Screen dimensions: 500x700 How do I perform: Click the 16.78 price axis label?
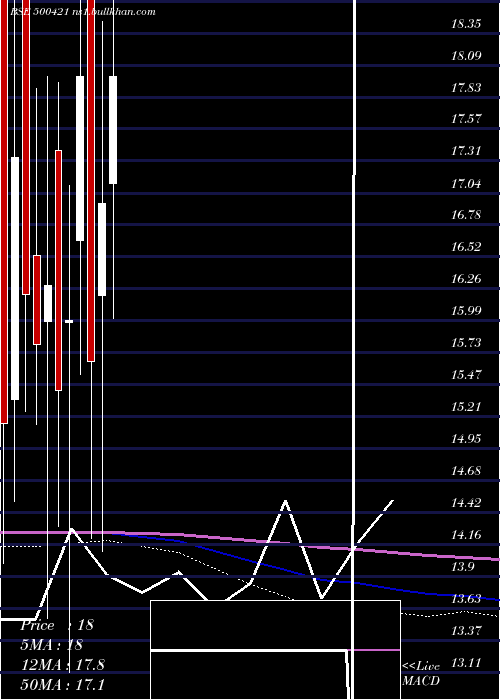tap(466, 215)
